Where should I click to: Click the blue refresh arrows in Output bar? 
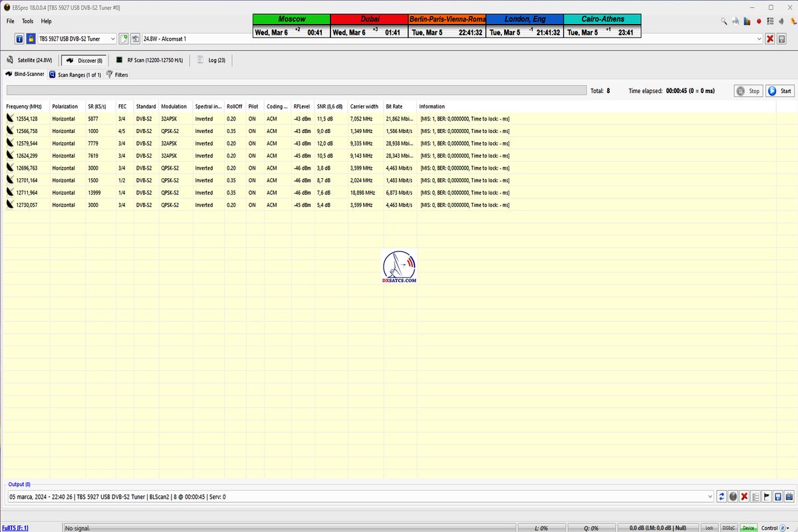pyautogui.click(x=722, y=497)
